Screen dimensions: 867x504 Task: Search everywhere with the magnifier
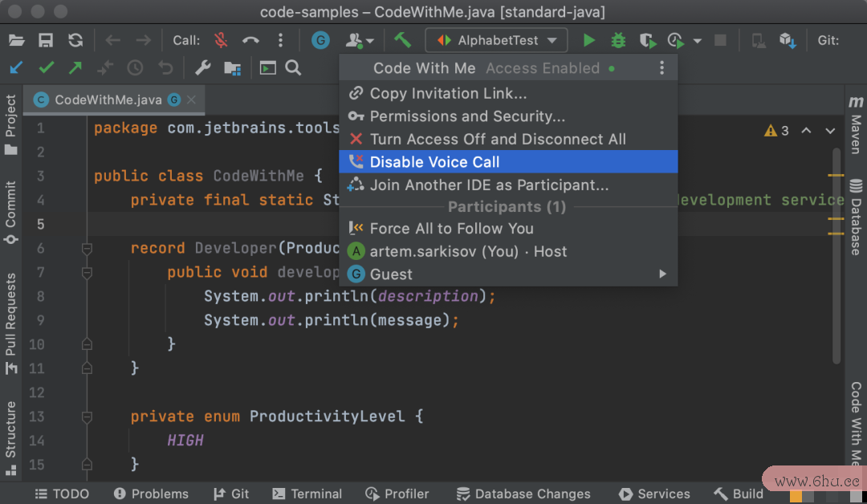point(293,68)
